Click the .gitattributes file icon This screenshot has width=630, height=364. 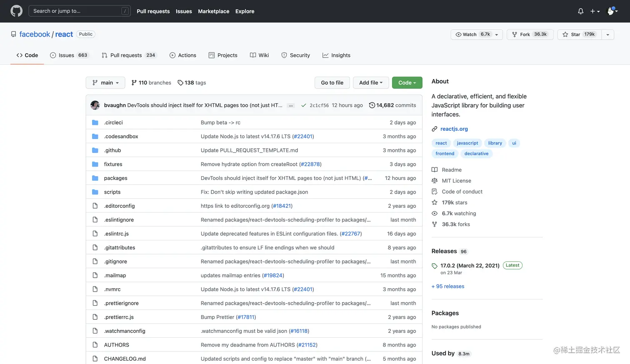coord(95,247)
